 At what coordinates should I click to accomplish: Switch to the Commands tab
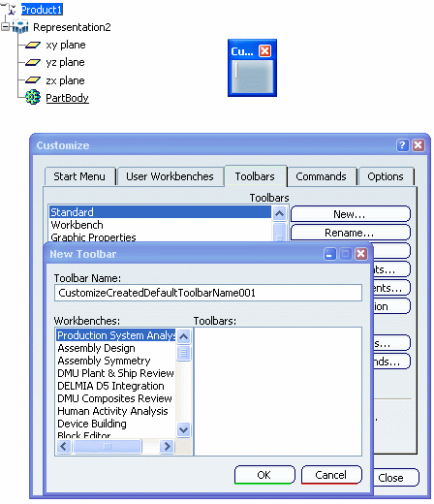321,176
